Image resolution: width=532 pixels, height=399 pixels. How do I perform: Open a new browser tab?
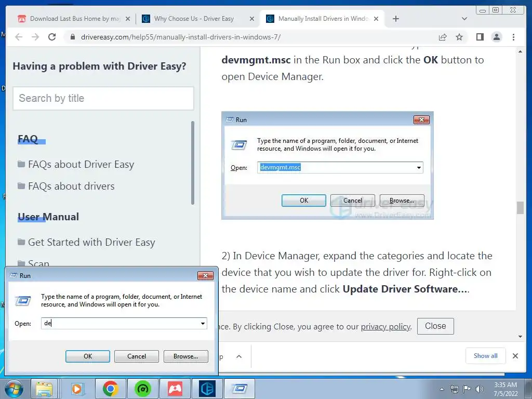pyautogui.click(x=395, y=19)
